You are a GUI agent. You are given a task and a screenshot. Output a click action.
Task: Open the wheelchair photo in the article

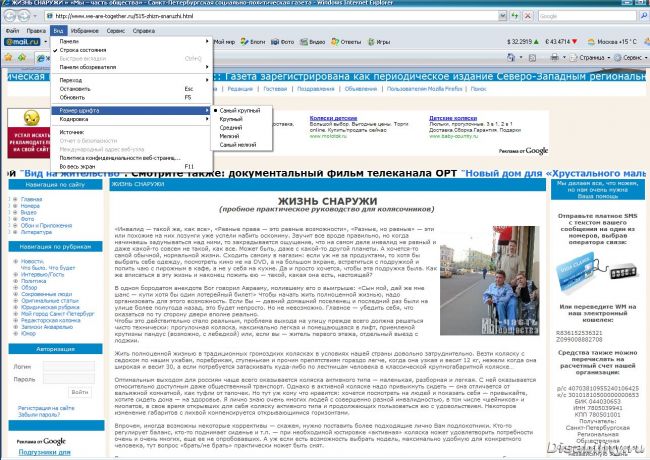pyautogui.click(x=490, y=281)
